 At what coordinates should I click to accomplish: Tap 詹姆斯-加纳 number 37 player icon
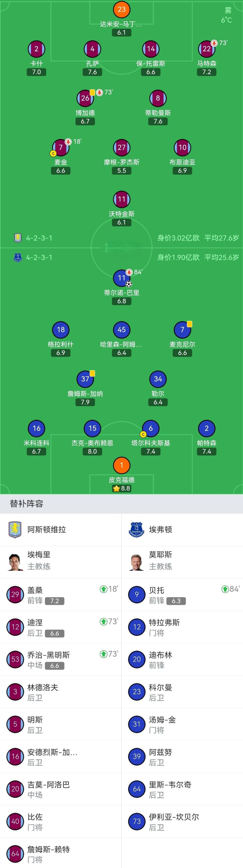[85, 379]
